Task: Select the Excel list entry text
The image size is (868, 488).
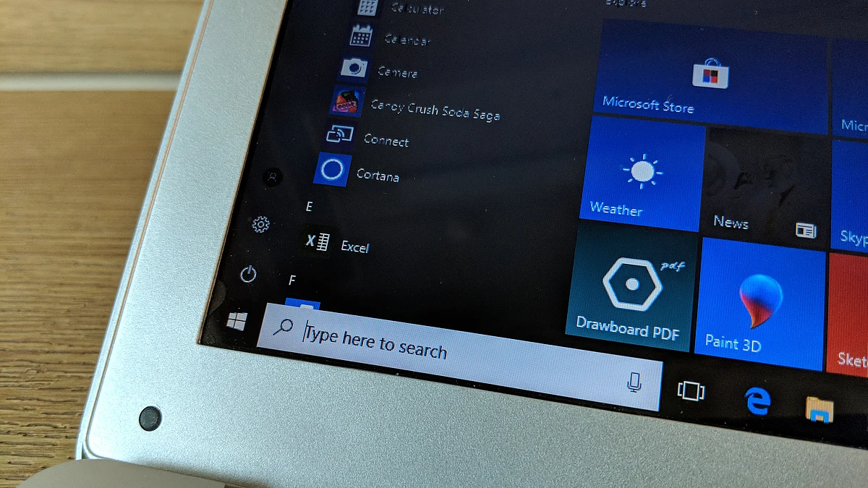Action: click(x=354, y=247)
